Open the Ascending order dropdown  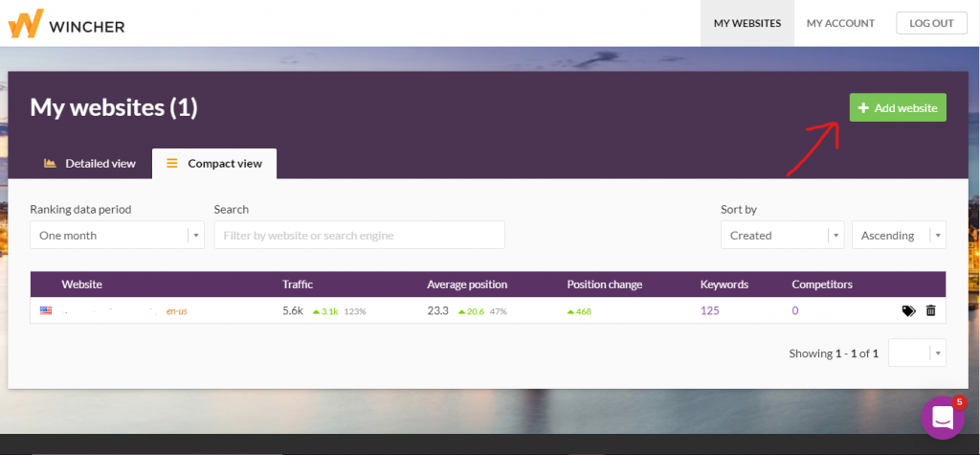pos(899,236)
